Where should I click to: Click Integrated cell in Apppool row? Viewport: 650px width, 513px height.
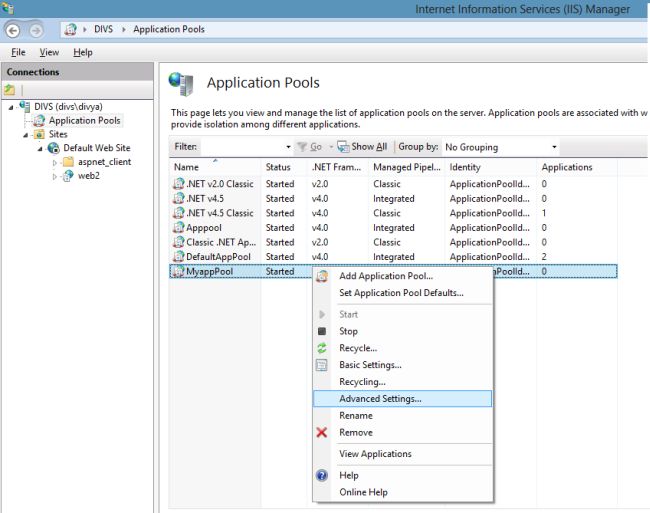(393, 227)
